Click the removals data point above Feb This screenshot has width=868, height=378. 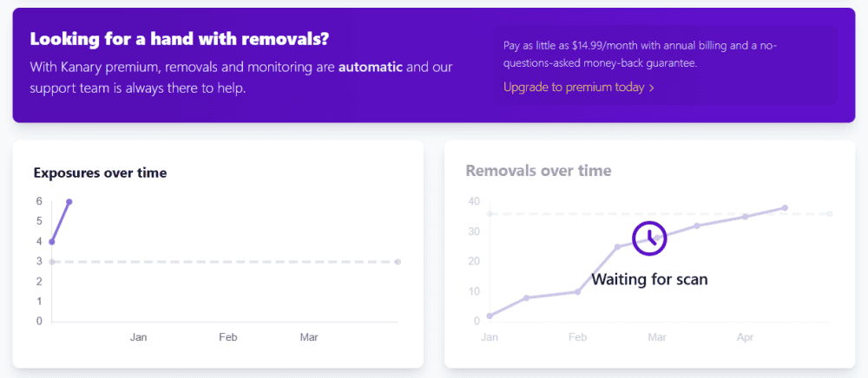(577, 291)
